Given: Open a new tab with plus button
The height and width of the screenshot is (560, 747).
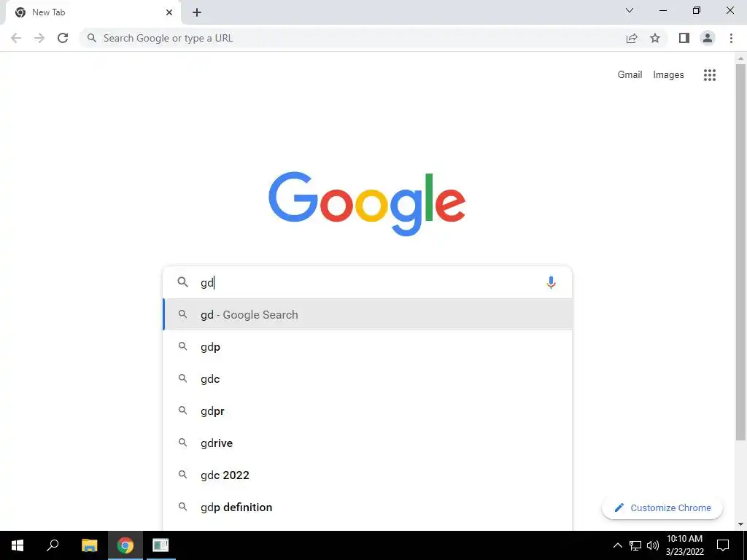Looking at the screenshot, I should 197,12.
